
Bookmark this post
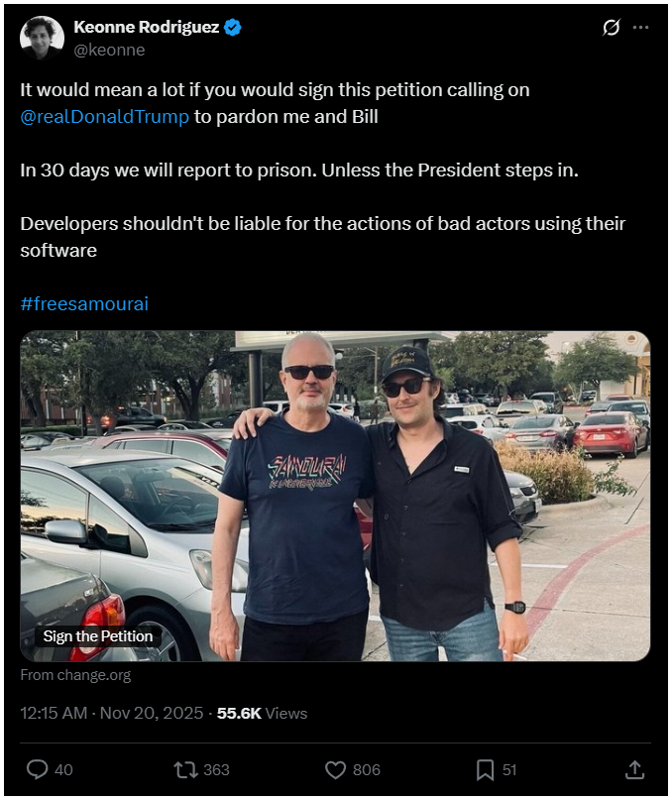(x=486, y=769)
